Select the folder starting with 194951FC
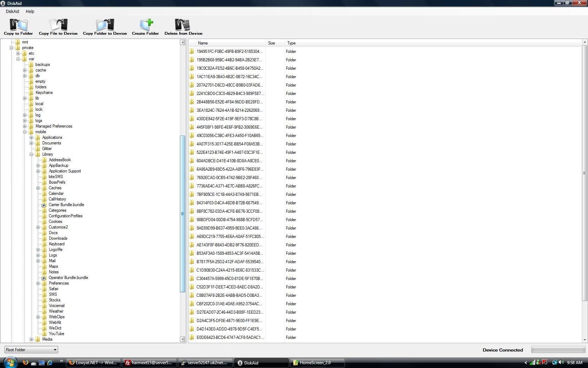Viewport: 588px width, 368px height. click(229, 52)
